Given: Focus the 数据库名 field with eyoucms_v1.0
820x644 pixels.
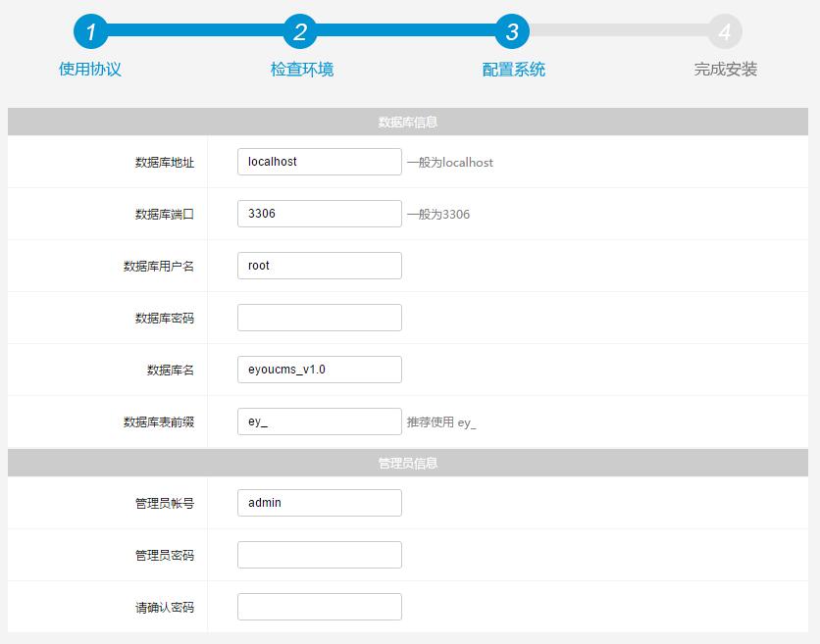Looking at the screenshot, I should (x=319, y=370).
